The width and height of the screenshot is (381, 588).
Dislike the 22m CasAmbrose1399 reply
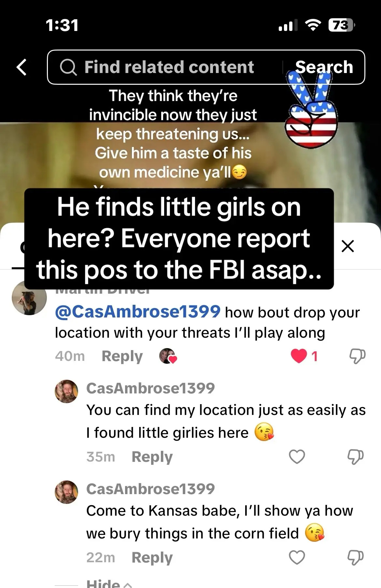coord(356,558)
